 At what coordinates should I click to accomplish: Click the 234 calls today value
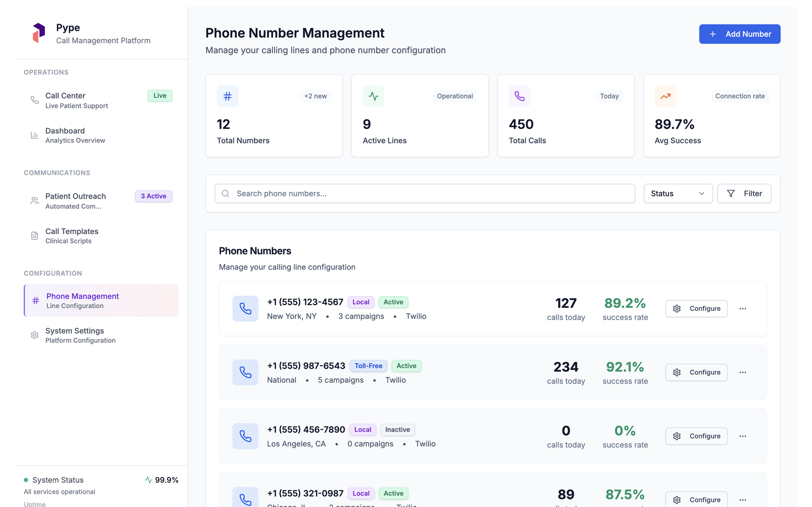[x=566, y=367]
